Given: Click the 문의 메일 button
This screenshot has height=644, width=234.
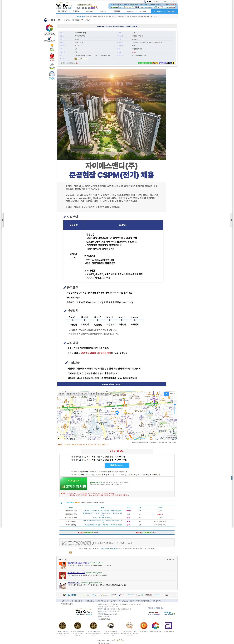Looking at the screenshot, I should [x=82, y=58].
